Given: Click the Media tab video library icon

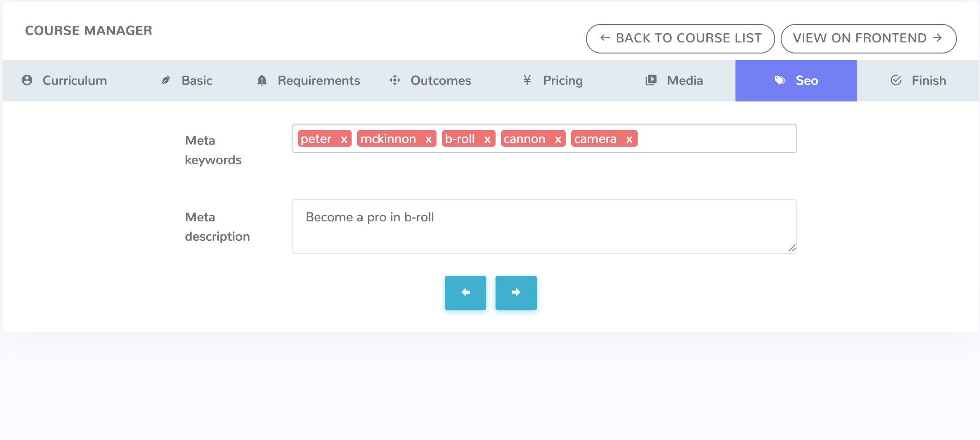Looking at the screenshot, I should coord(651,80).
